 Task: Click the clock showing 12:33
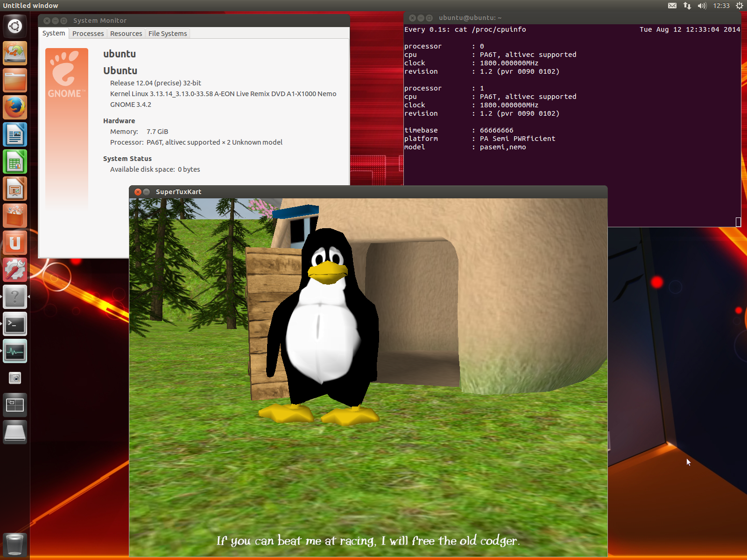pos(721,6)
